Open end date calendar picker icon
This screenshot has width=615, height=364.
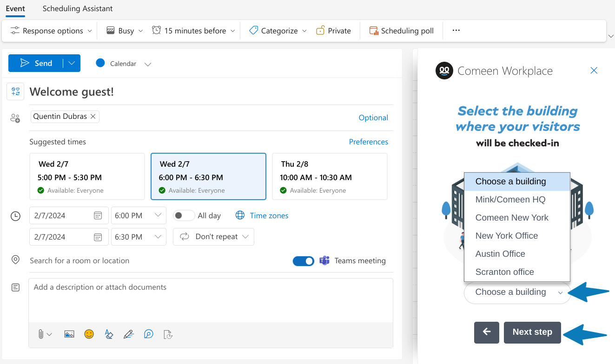point(98,237)
